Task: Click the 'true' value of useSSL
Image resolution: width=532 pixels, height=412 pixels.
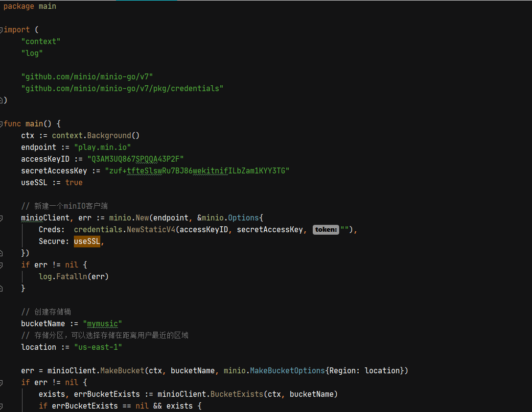Action: click(x=74, y=183)
